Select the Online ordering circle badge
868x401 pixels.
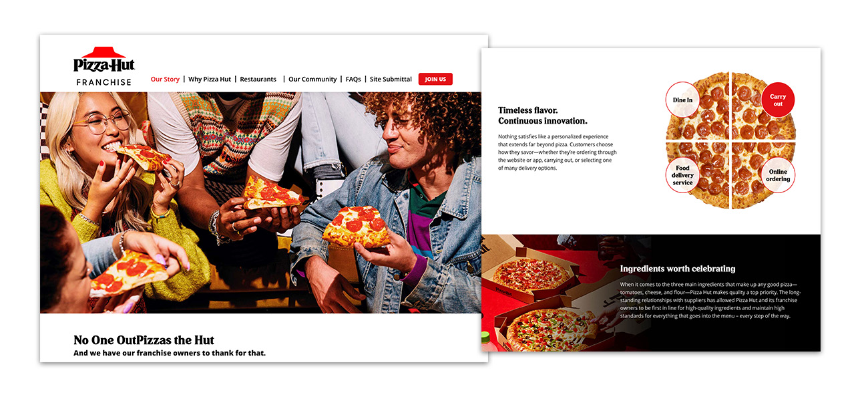pos(778,175)
